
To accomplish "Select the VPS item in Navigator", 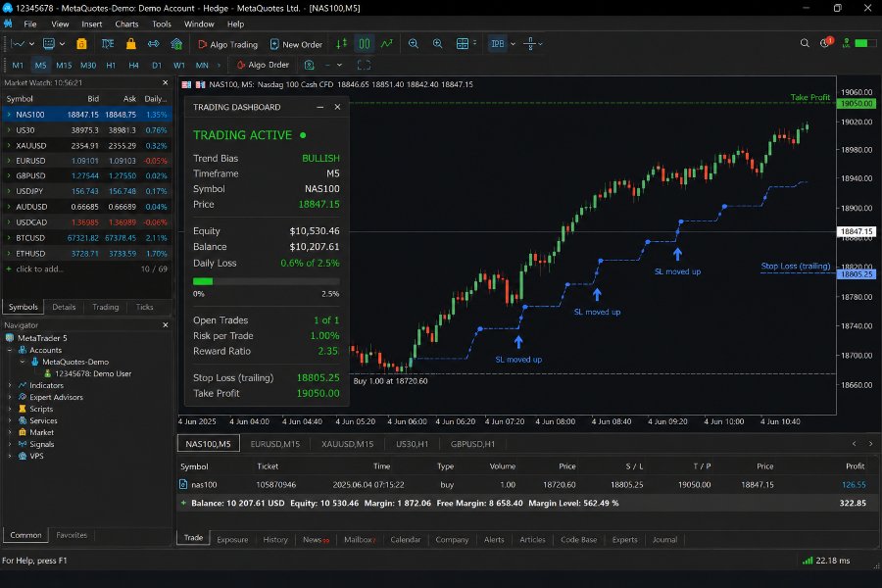I will pyautogui.click(x=36, y=457).
